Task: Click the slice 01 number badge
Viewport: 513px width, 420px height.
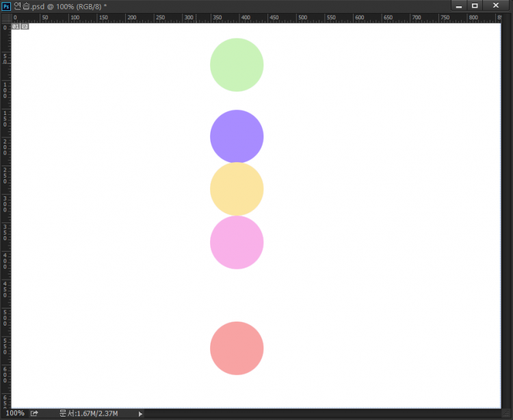Action: [16, 27]
